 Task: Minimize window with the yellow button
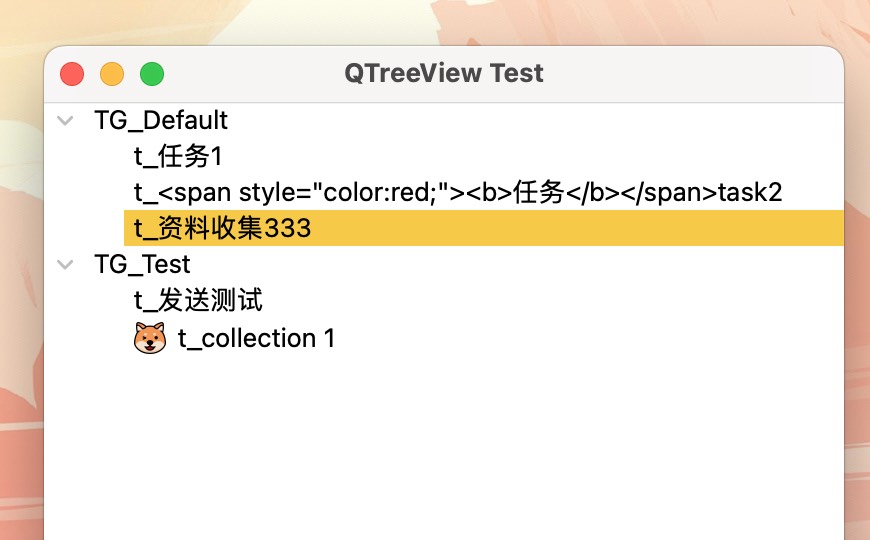[x=112, y=74]
